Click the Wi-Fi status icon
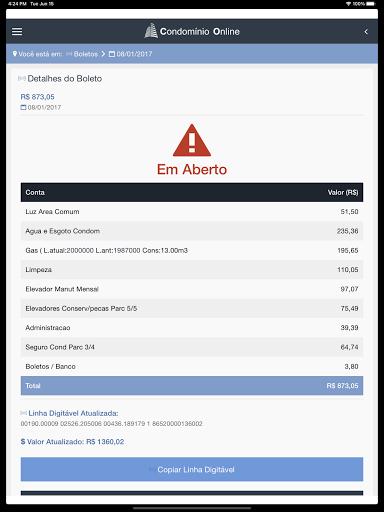Image resolution: width=384 pixels, height=512 pixels. [348, 4]
